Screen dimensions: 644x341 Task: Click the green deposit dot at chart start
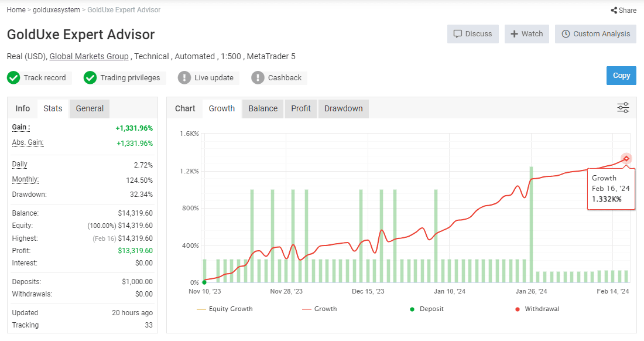coord(204,282)
